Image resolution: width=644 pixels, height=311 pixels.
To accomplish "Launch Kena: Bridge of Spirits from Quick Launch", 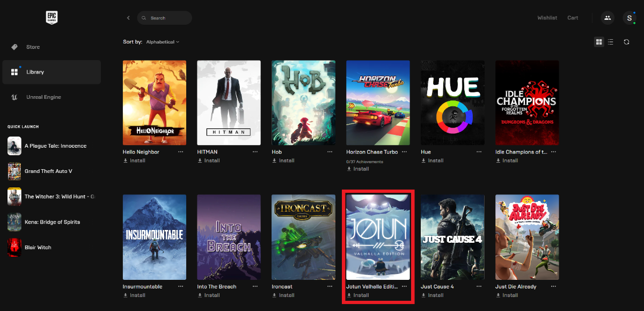I will 52,222.
